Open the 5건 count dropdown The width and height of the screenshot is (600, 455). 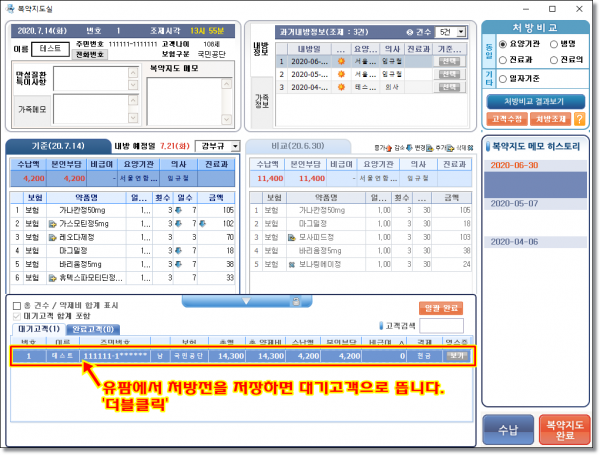[x=447, y=32]
